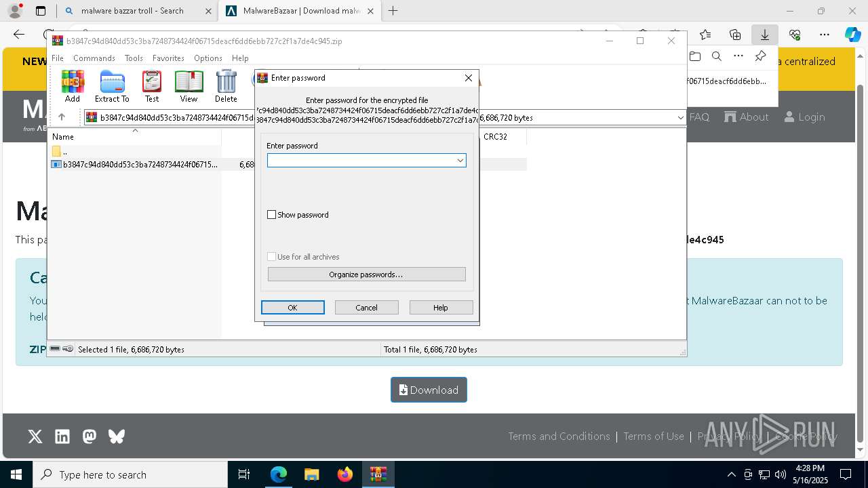
Task: Click the Mastodon footer icon
Action: pos(90,436)
